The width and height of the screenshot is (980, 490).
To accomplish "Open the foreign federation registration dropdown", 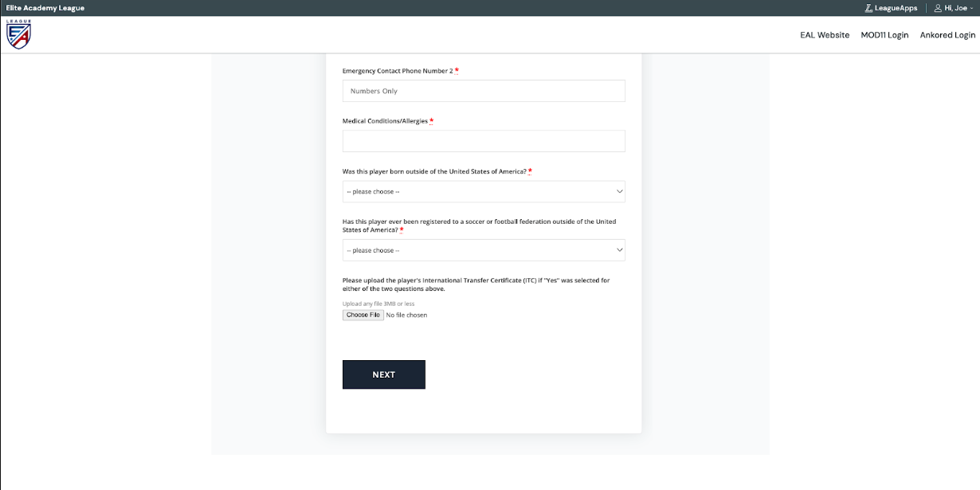I will (x=484, y=250).
